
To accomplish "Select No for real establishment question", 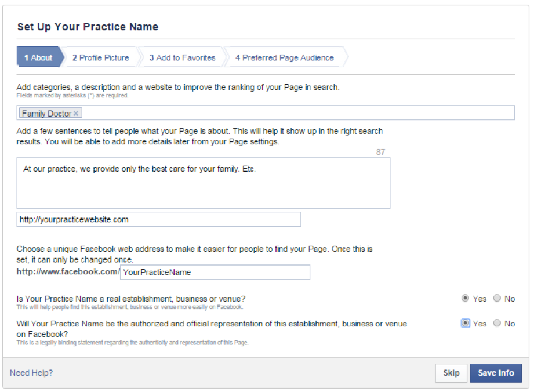I will pyautogui.click(x=497, y=298).
